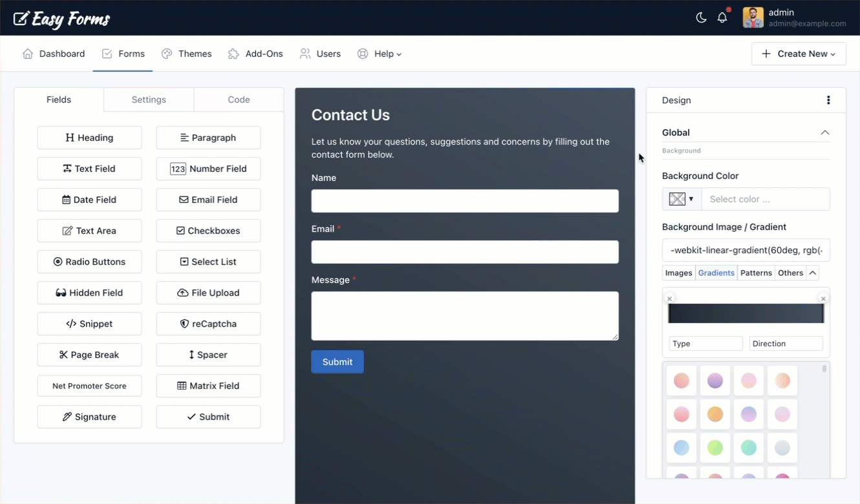Viewport: 860px width, 504px height.
Task: Add a reCaptcha field
Action: (x=208, y=324)
